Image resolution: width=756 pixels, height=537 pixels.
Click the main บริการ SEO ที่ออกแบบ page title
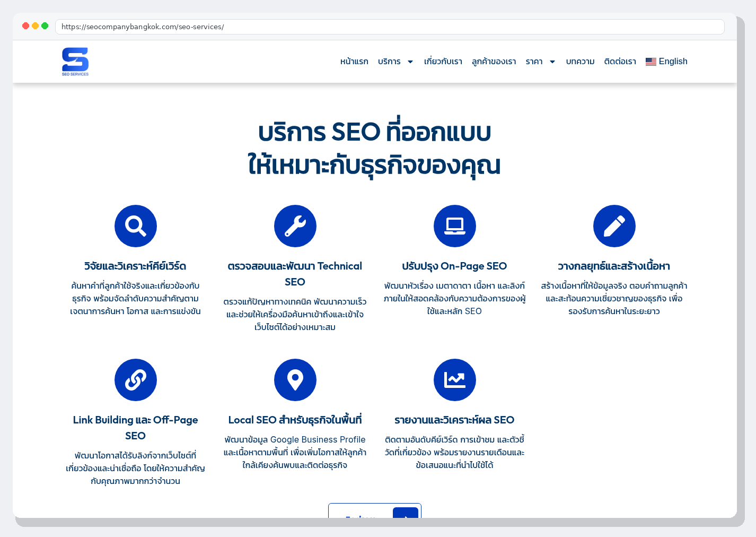[x=375, y=149]
